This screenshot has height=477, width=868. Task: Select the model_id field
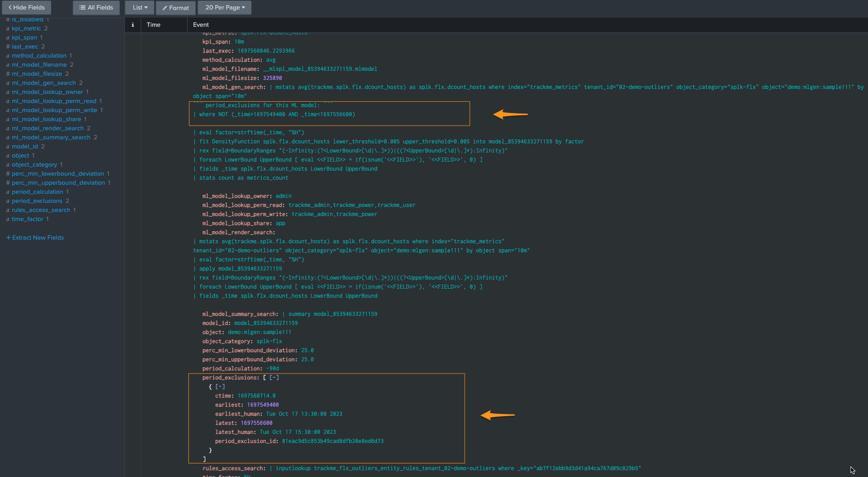25,146
